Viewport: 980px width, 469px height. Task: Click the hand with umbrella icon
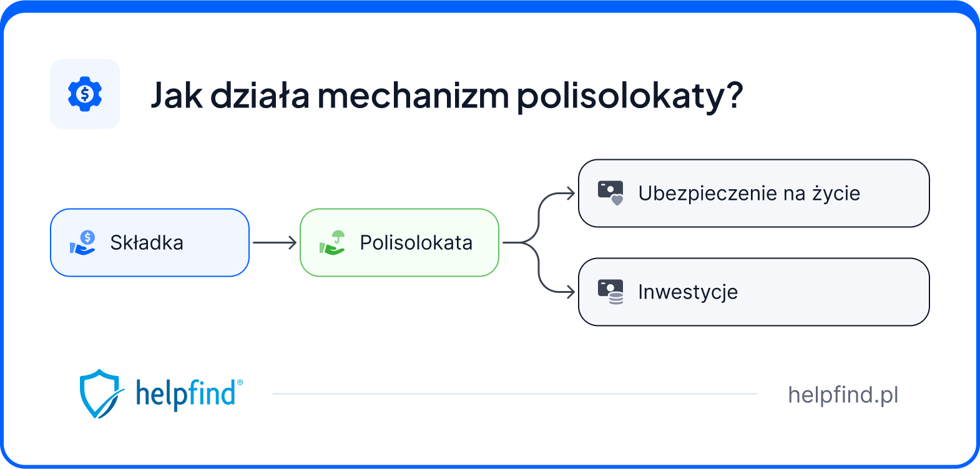coord(333,243)
